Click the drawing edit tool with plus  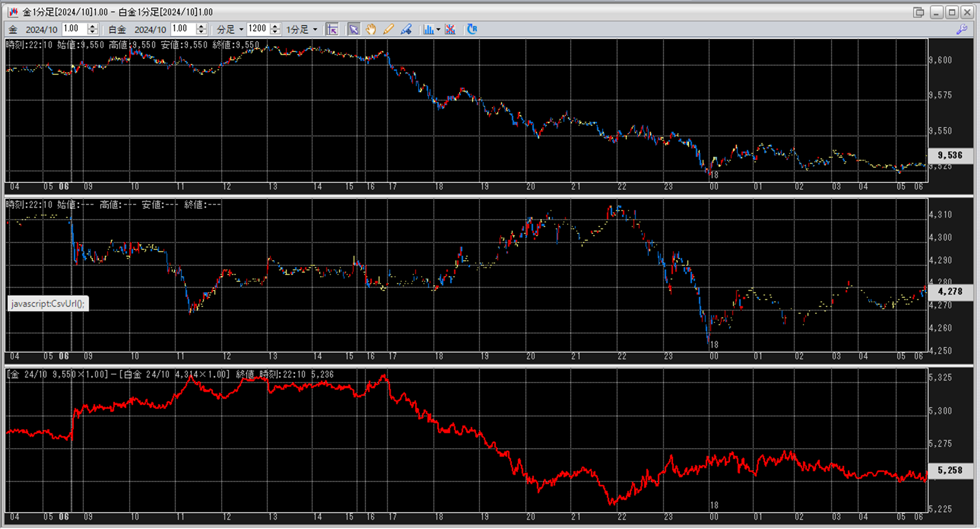(406, 30)
